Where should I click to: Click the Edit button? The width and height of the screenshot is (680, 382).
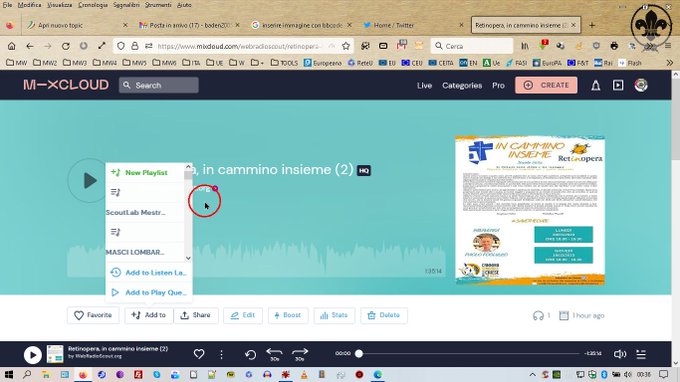pyautogui.click(x=243, y=315)
